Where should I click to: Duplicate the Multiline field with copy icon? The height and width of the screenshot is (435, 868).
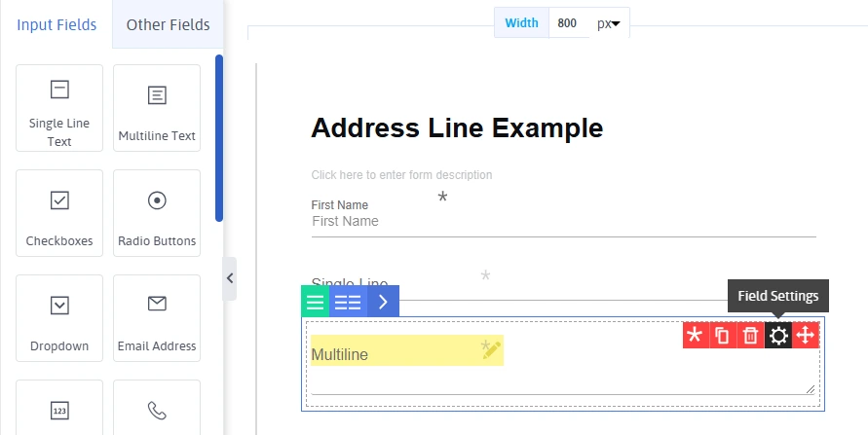(722, 336)
